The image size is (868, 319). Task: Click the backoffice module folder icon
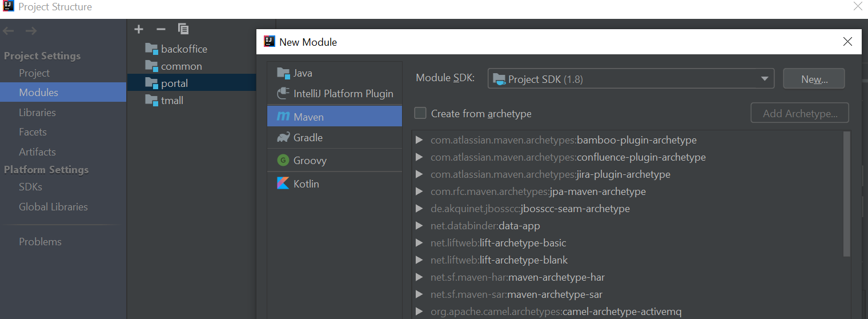pos(151,49)
